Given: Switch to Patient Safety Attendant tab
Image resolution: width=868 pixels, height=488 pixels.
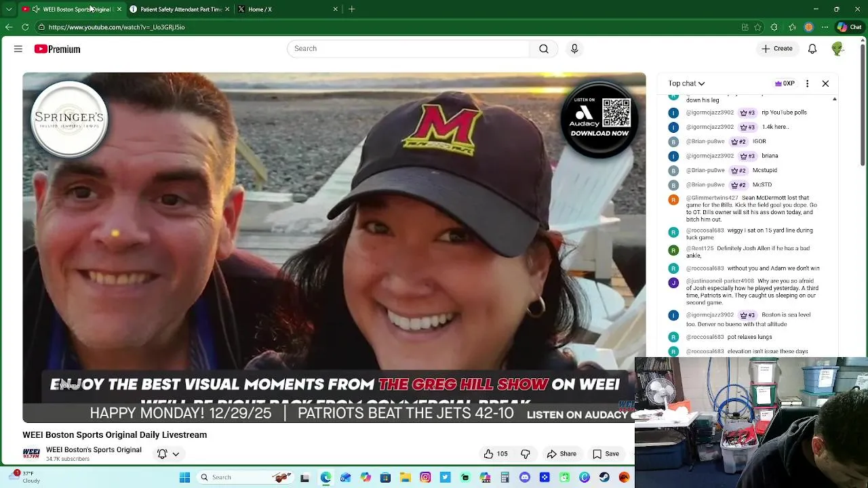Looking at the screenshot, I should 180,9.
